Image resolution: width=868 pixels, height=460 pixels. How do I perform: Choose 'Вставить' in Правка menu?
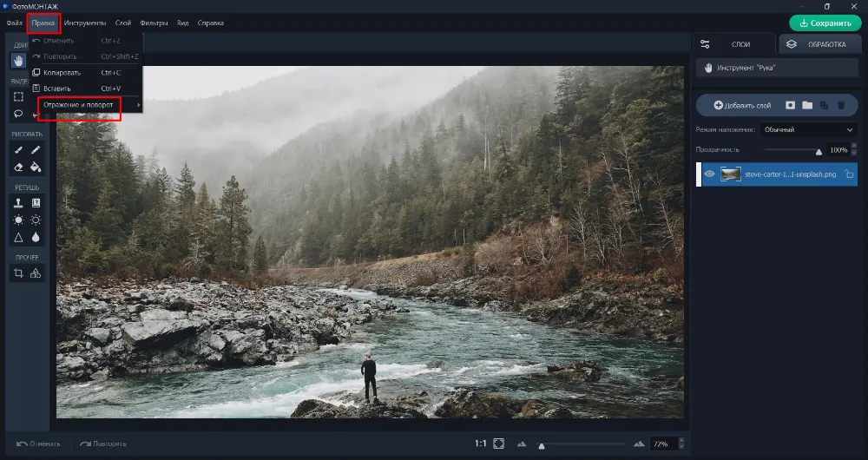[x=86, y=89]
